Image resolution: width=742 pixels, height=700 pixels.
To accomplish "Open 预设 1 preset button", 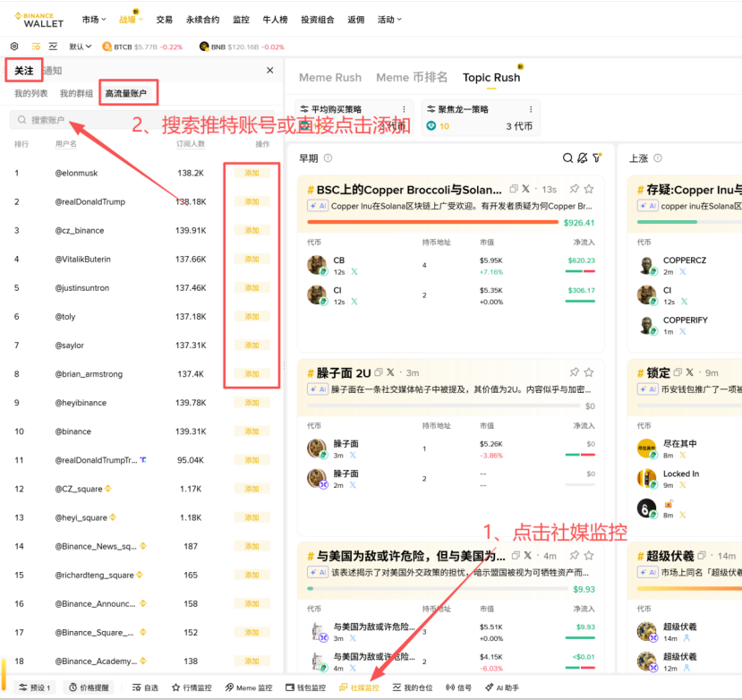I will 35,687.
